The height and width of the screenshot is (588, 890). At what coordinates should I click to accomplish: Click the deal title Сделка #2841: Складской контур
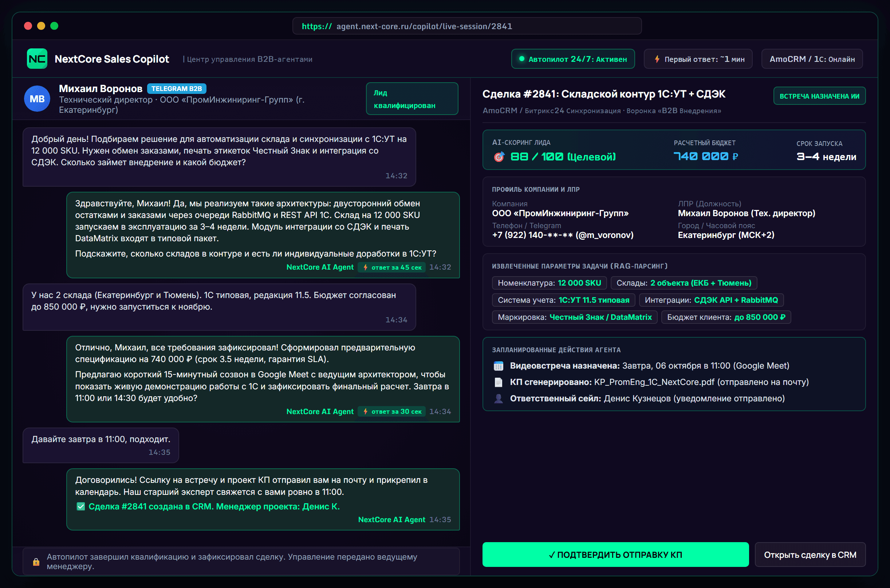[604, 94]
